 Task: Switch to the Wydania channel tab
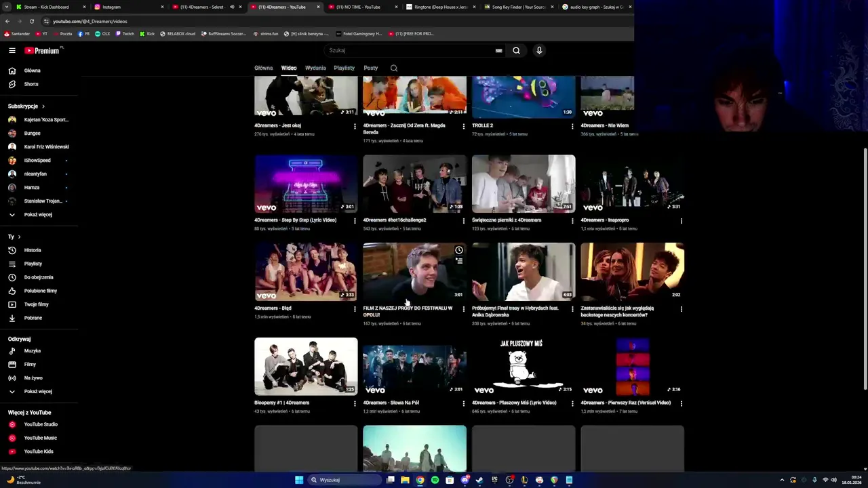(x=315, y=68)
